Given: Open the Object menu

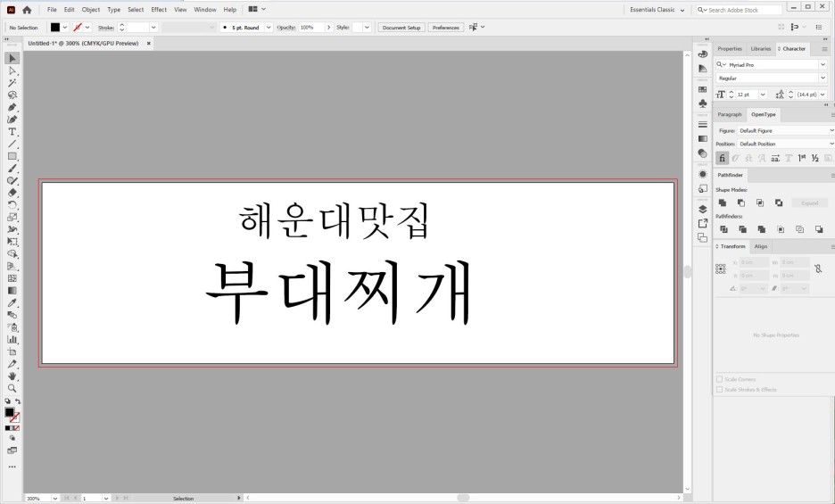Looking at the screenshot, I should [90, 10].
